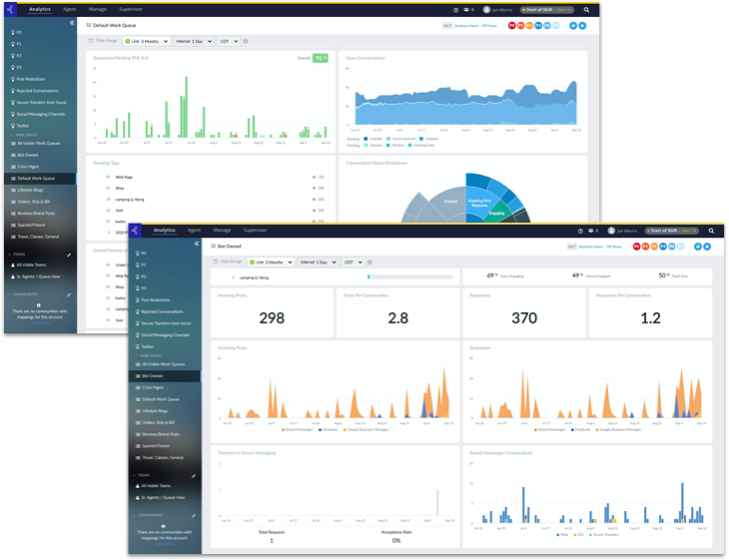The image size is (729, 560).
Task: Toggle the Business Hours filter in front window
Action: 591,246
